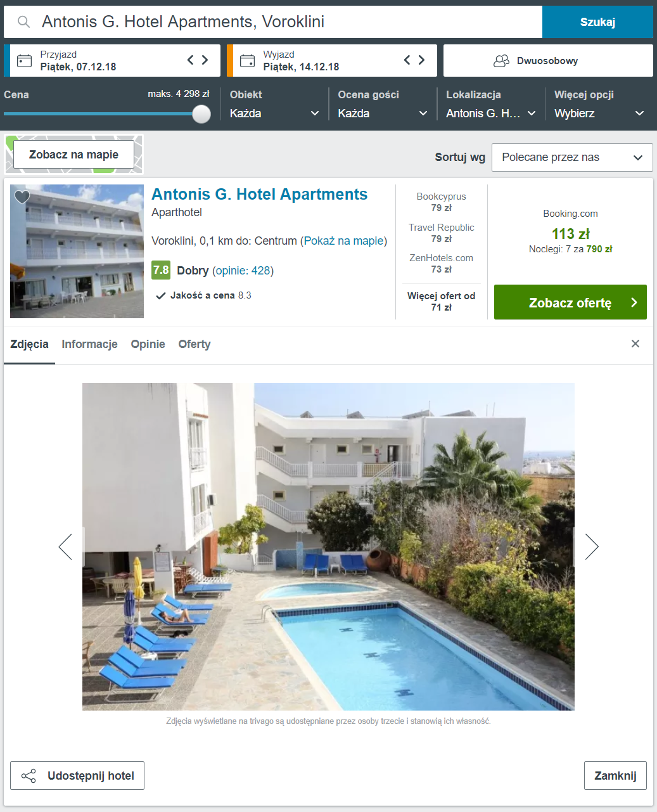
Task: Click the share icon beside Udostępnij hotel
Action: coord(29,776)
